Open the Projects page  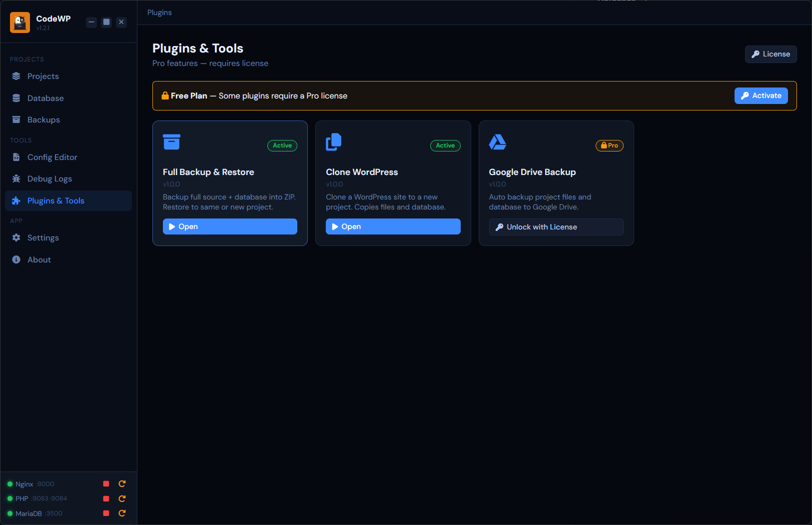coord(43,76)
